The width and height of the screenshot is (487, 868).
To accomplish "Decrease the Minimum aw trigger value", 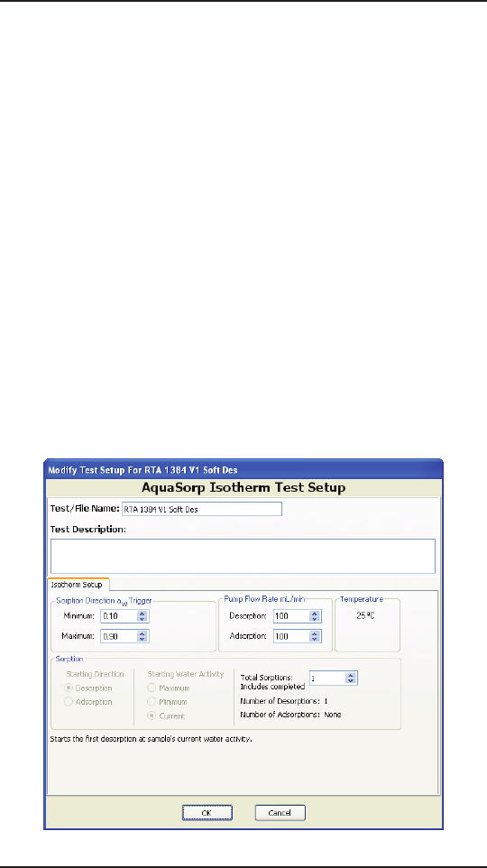I will point(142,619).
